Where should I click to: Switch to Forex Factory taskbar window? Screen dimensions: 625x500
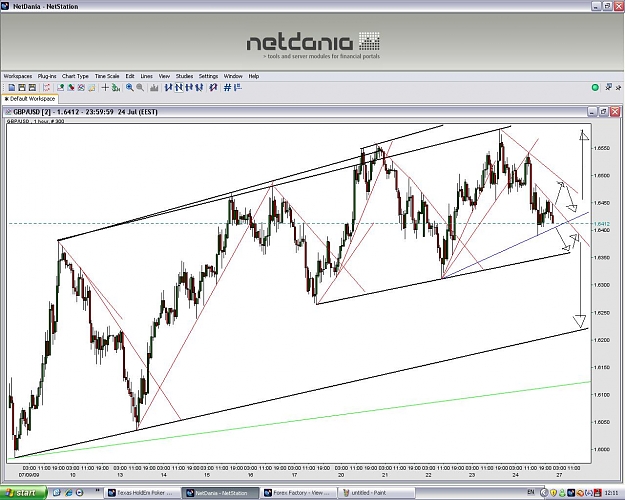click(x=298, y=493)
